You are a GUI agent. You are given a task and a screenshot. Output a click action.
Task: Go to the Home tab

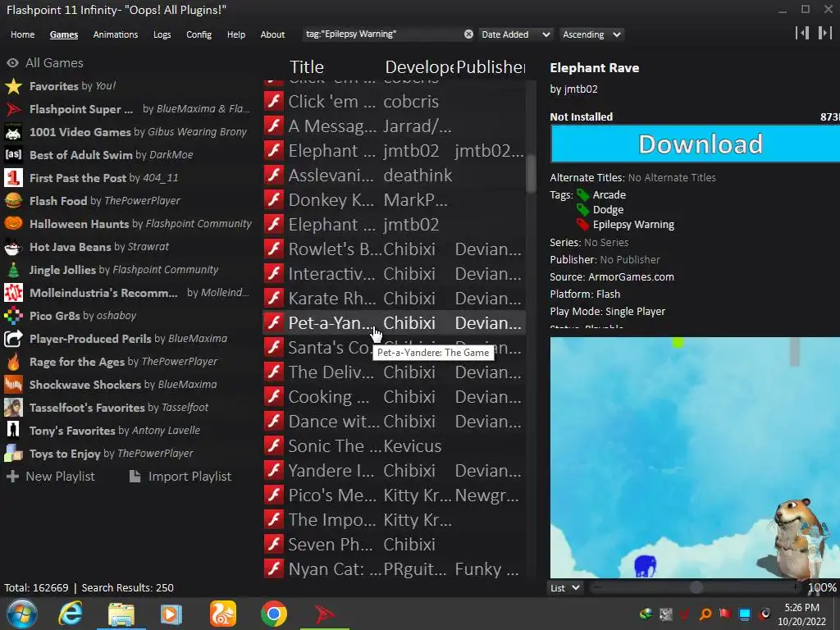click(22, 34)
